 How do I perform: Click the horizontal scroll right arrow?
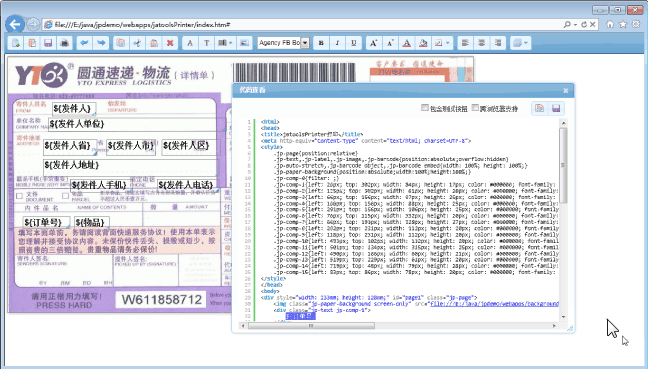pyautogui.click(x=554, y=326)
